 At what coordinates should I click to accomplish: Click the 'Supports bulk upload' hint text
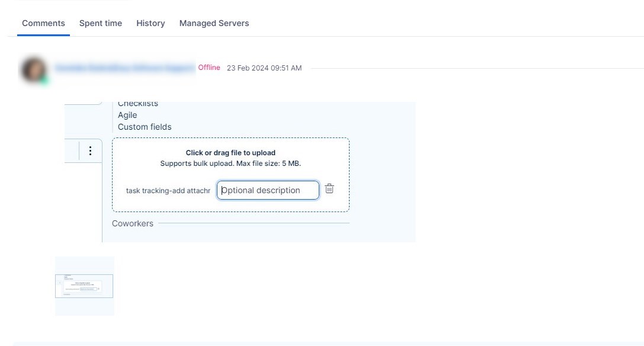coord(230,164)
